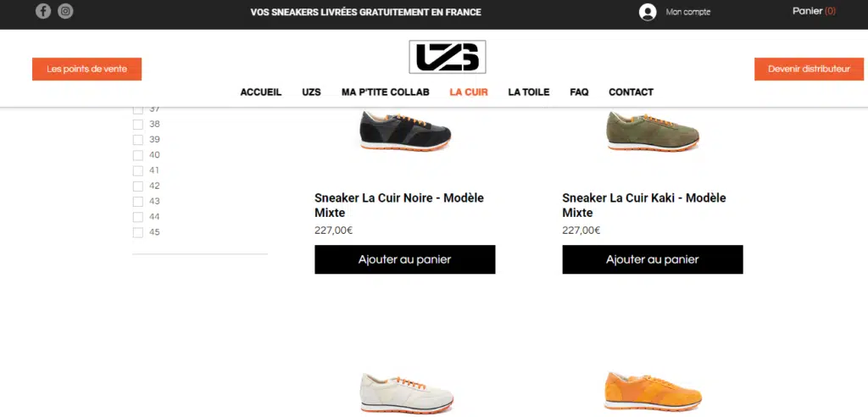Add Sneaker La Cuir Kaki to cart
The image size is (868, 417).
tap(653, 259)
